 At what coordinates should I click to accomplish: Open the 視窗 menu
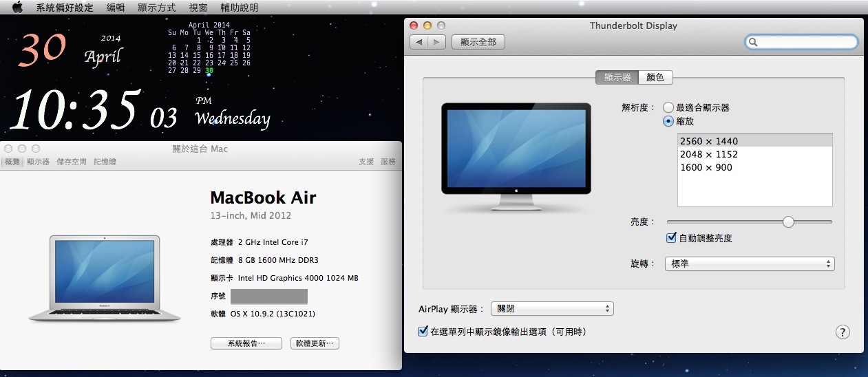click(x=198, y=8)
